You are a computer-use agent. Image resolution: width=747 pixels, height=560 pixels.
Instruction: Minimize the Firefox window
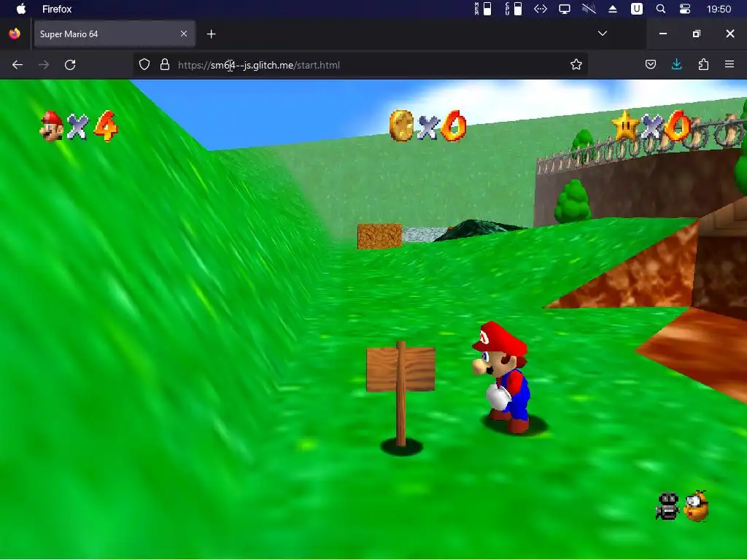coord(662,34)
